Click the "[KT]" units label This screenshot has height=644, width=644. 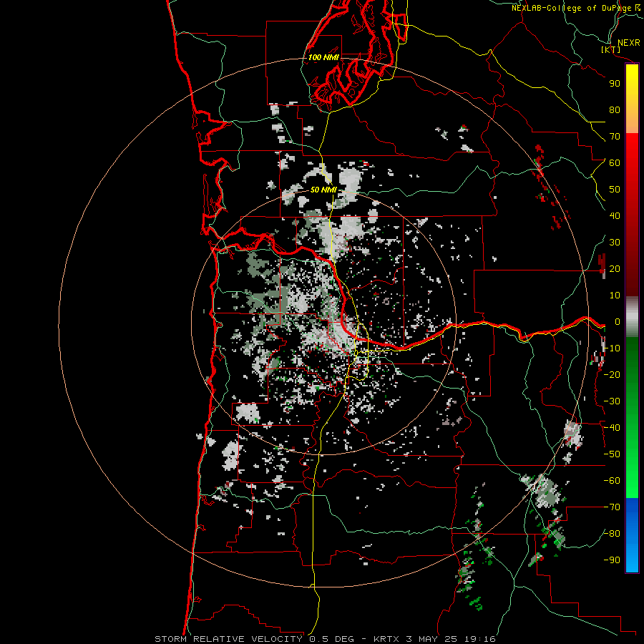611,50
